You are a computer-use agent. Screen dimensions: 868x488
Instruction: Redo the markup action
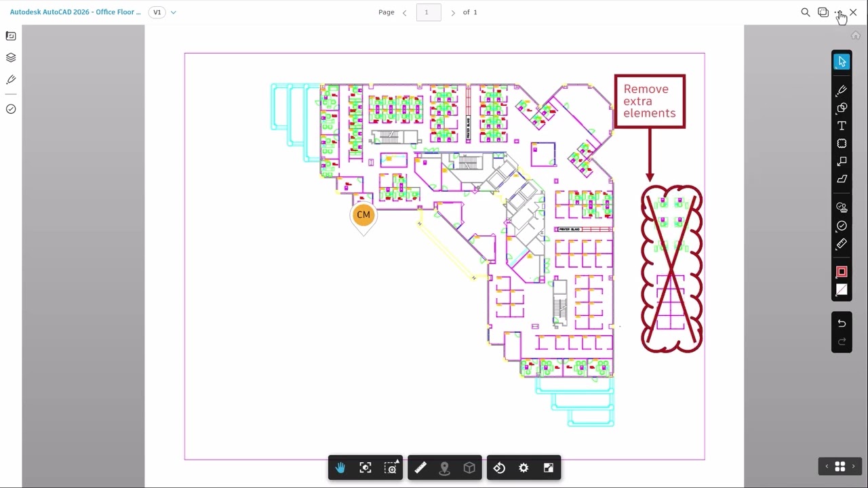click(842, 342)
